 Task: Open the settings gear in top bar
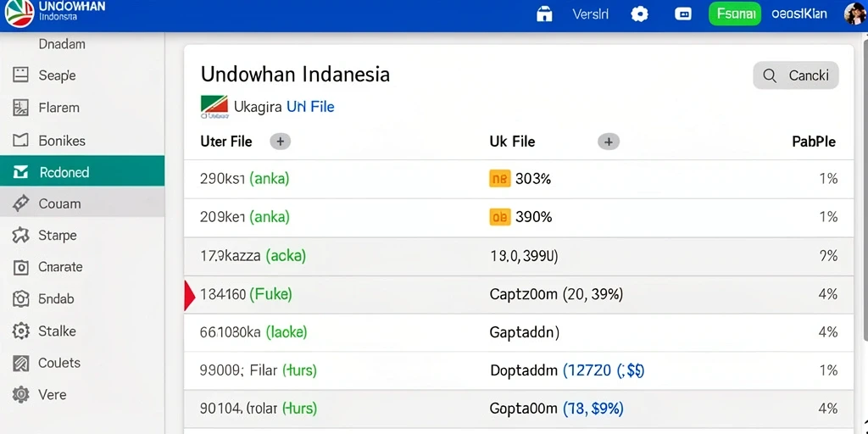point(639,14)
